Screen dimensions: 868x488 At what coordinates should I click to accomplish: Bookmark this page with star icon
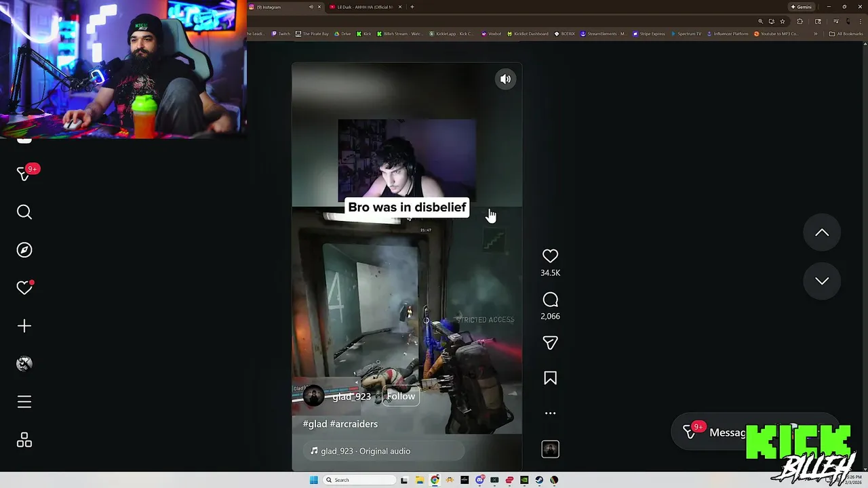tap(783, 21)
